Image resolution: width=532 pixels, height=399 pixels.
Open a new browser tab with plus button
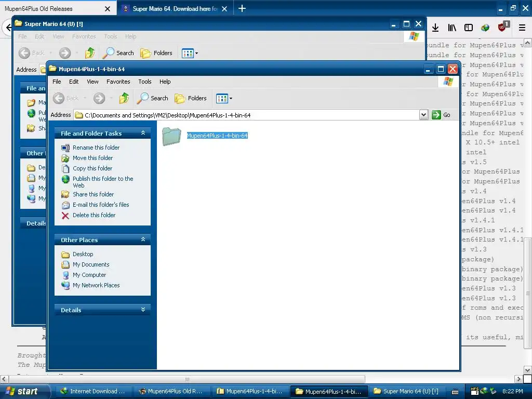coord(242,8)
